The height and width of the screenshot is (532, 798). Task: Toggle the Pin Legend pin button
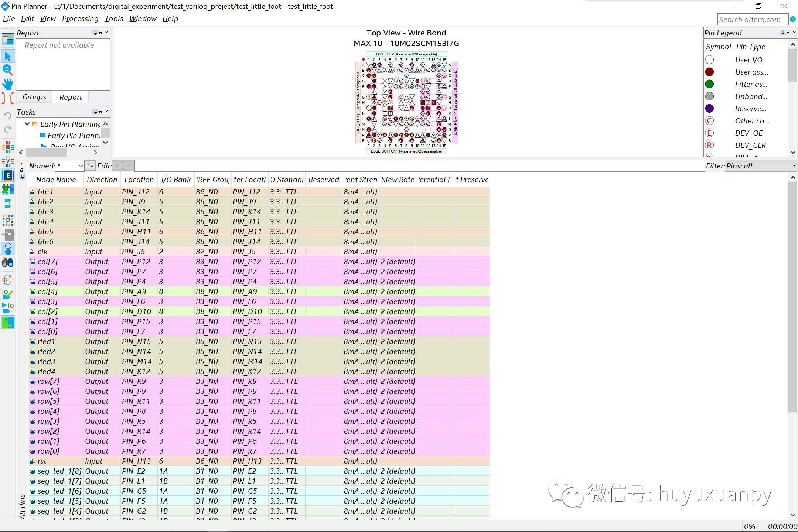pyautogui.click(x=782, y=33)
